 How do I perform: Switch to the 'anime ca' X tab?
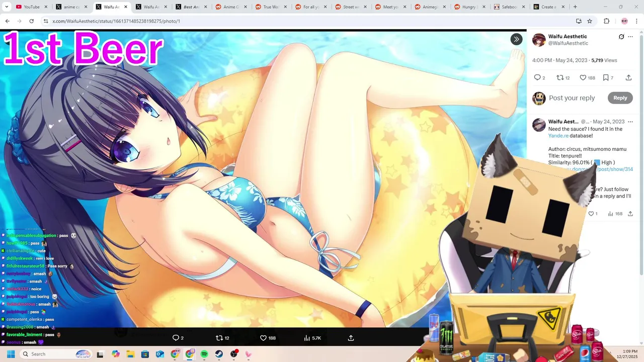pyautogui.click(x=71, y=7)
